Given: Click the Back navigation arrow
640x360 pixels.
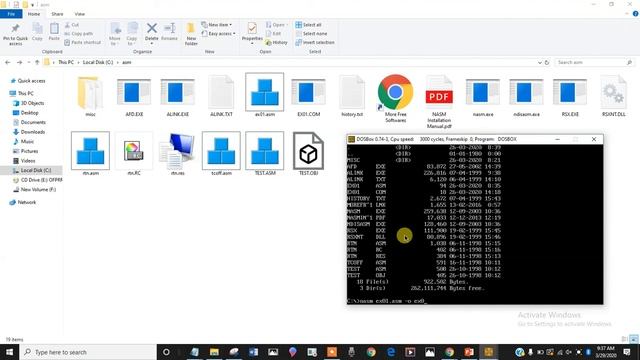Looking at the screenshot, I should click(x=8, y=62).
